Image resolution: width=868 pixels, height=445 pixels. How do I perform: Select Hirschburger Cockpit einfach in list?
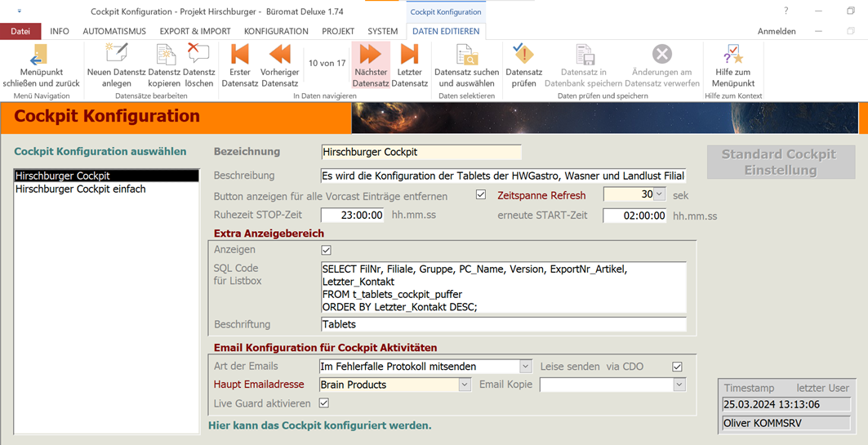tap(80, 189)
